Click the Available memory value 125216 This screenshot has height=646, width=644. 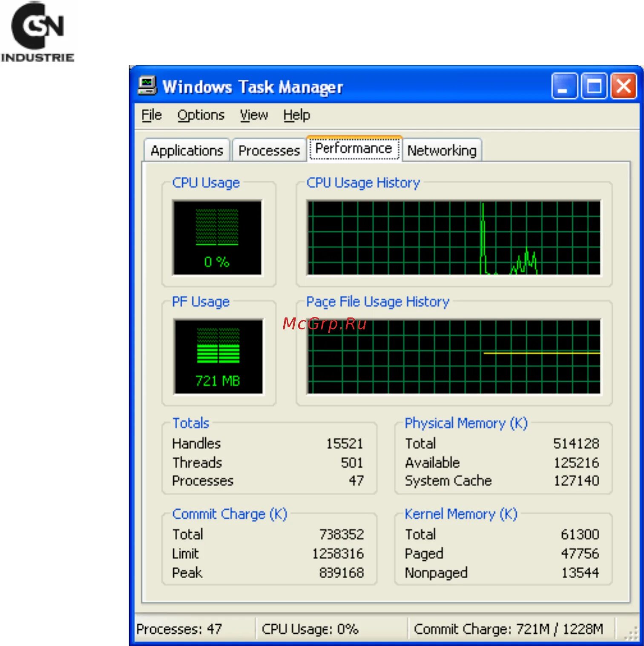pos(576,463)
